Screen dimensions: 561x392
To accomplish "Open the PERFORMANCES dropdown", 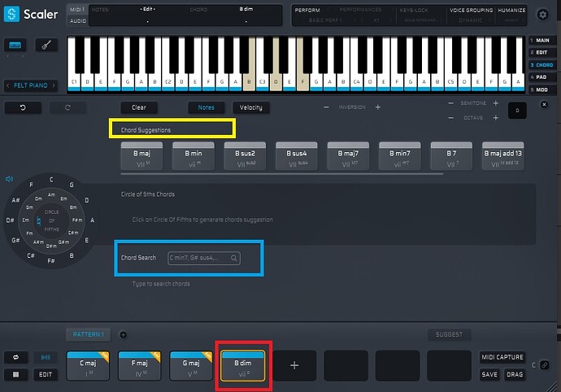I will (360, 10).
